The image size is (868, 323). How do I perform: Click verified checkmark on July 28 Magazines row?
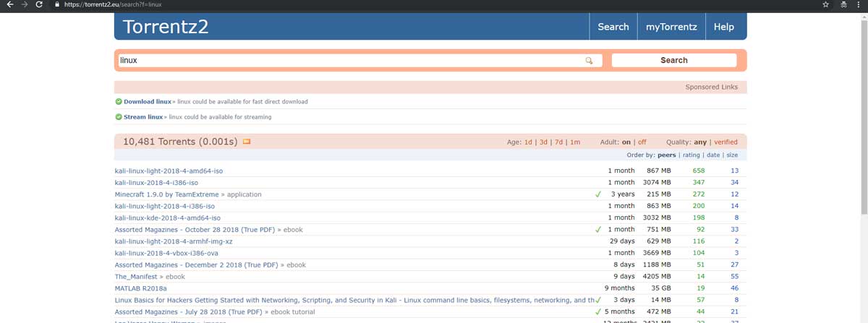click(598, 311)
